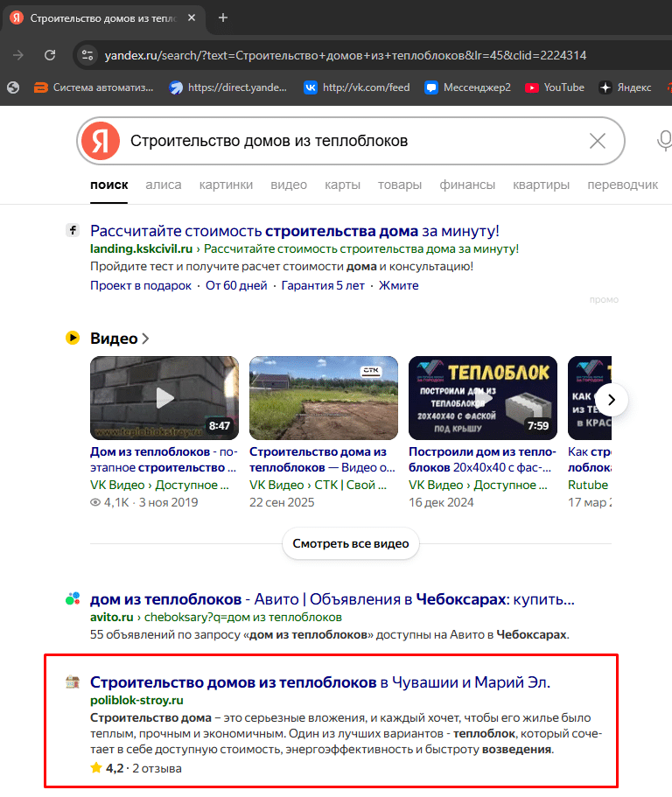The width and height of the screenshot is (672, 797).
Task: Reload the page with refresh icon
Action: [50, 55]
